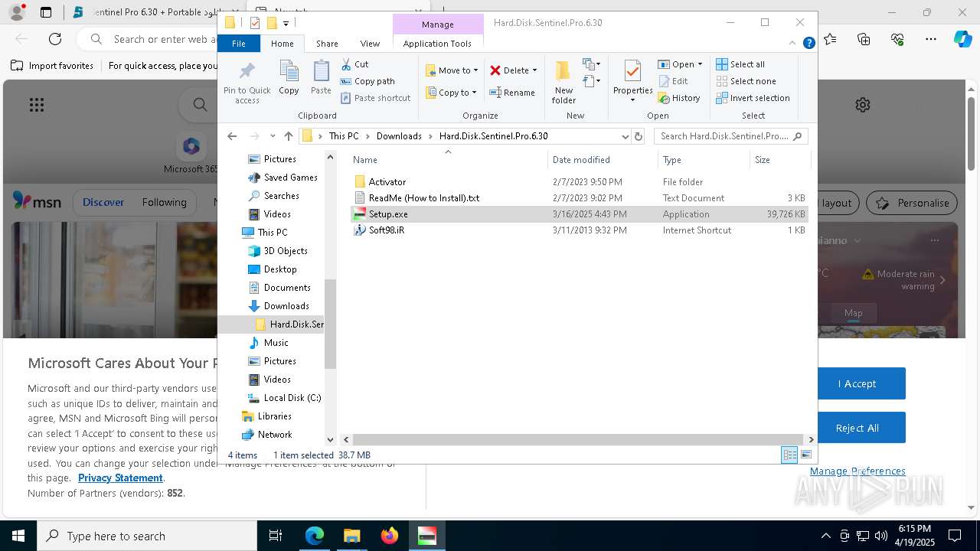
Task: Refresh the Edge browser page
Action: [x=55, y=39]
